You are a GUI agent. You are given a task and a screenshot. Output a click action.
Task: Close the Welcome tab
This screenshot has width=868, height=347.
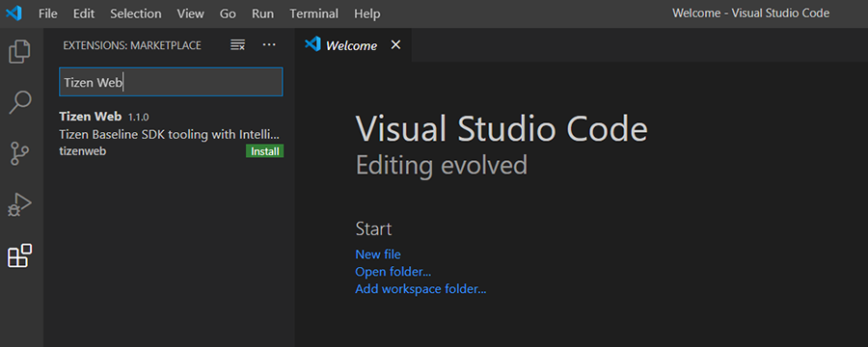pyautogui.click(x=395, y=45)
